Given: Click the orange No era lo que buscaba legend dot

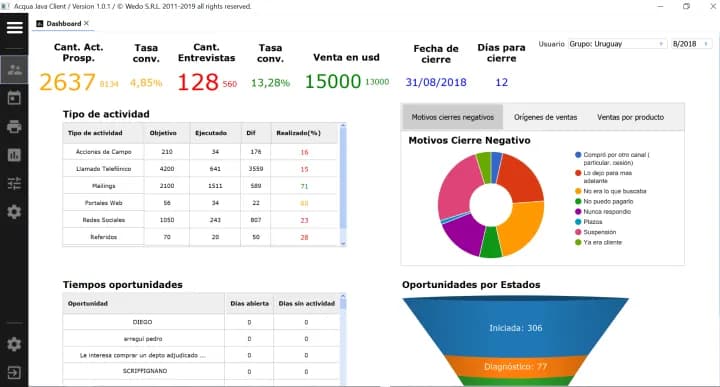Looking at the screenshot, I should point(578,191).
